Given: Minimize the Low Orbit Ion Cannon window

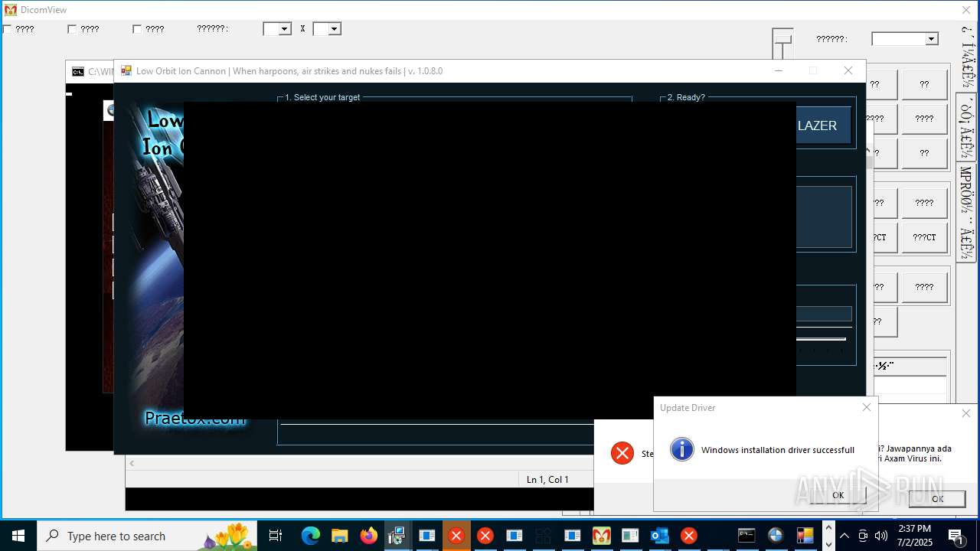Looking at the screenshot, I should tap(779, 70).
